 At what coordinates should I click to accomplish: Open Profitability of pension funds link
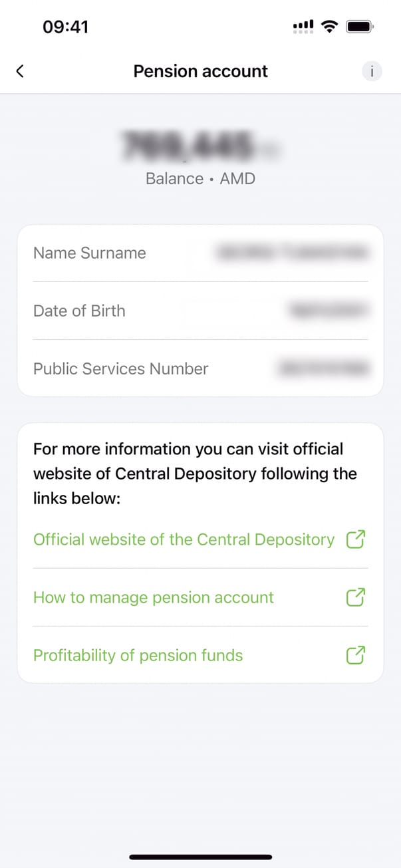click(x=138, y=655)
